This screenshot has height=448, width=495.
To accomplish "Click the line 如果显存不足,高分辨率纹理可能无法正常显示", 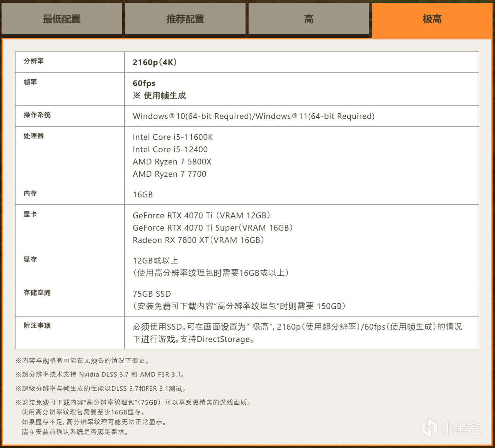I will coord(94,422).
